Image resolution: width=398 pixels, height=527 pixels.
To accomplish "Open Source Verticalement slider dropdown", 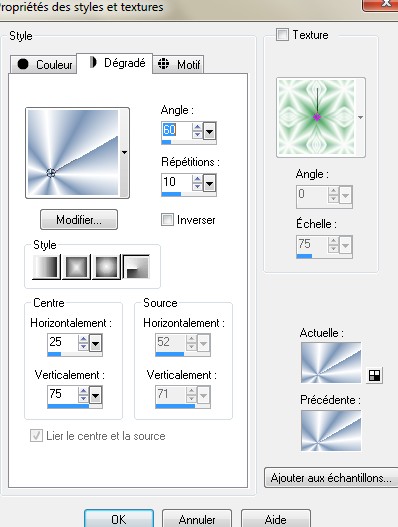I will (x=203, y=396).
